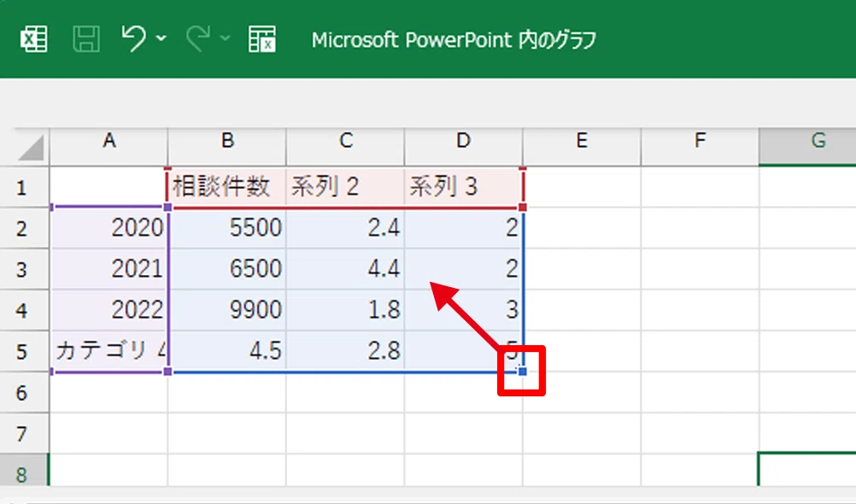
Task: Click the Save icon in title bar
Action: 86,39
